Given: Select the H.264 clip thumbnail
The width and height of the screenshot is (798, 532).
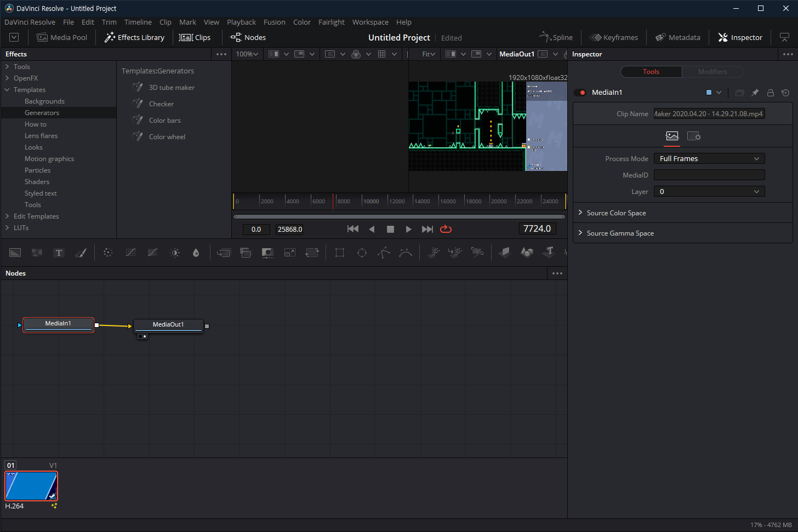Looking at the screenshot, I should coord(31,485).
